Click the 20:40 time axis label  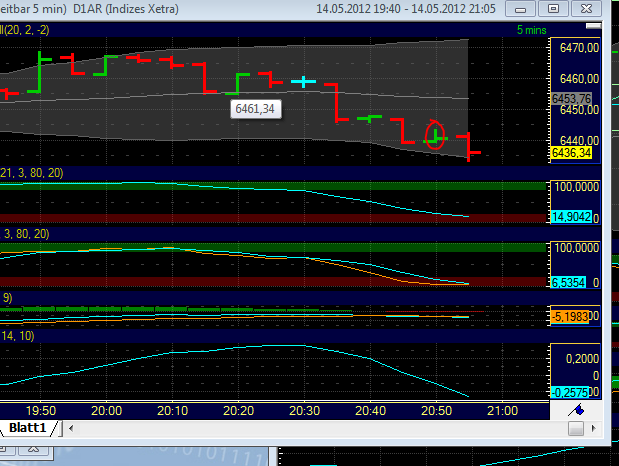pyautogui.click(x=370, y=411)
